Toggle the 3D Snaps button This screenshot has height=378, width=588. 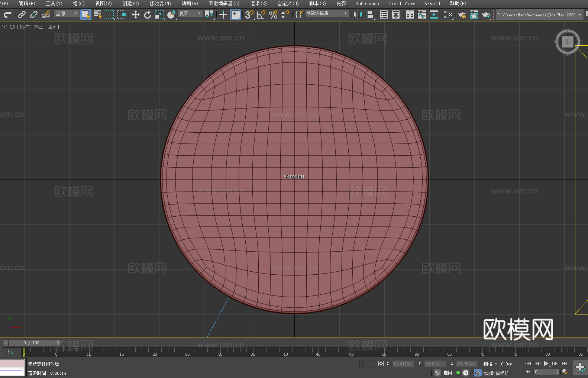[x=249, y=14]
